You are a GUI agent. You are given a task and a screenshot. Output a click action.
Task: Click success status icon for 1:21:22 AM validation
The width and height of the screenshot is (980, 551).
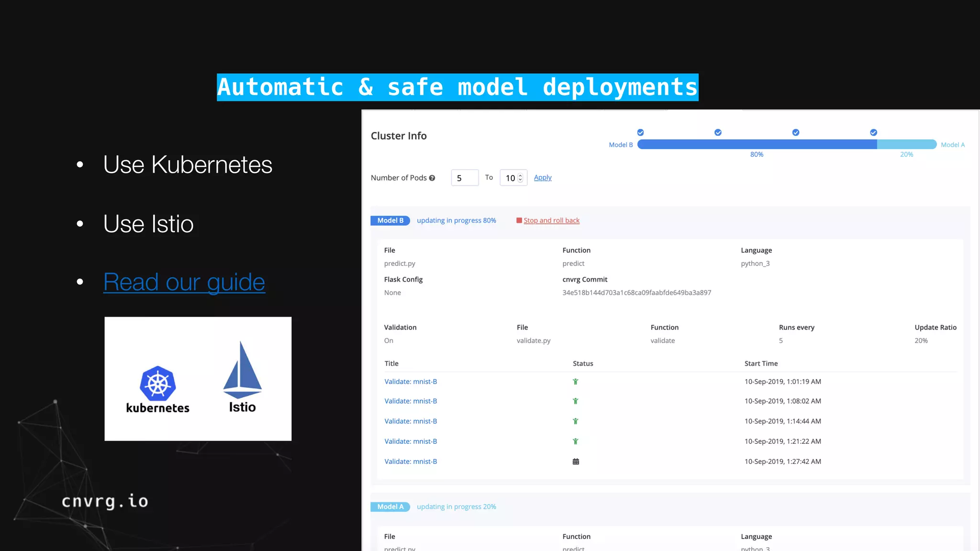click(x=576, y=441)
